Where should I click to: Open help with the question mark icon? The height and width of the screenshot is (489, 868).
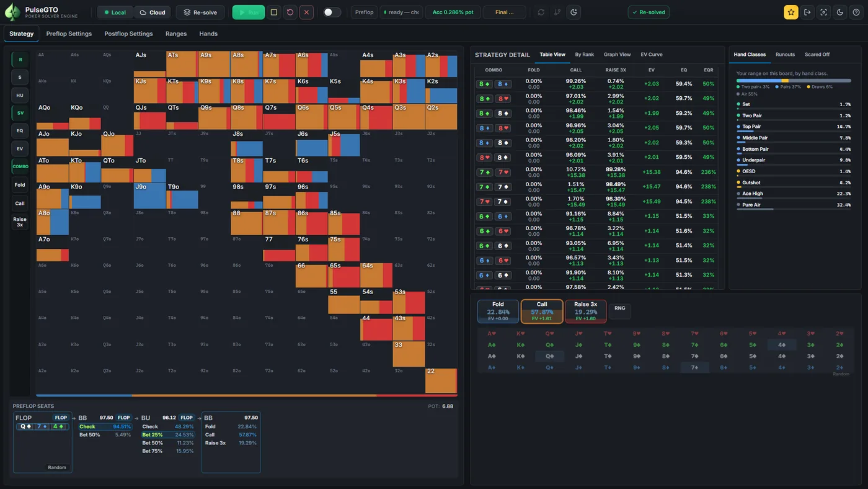click(856, 12)
